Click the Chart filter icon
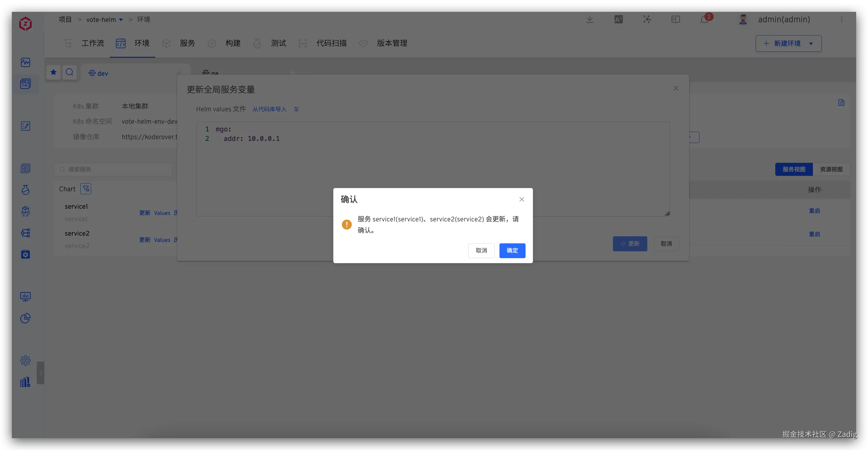 click(x=86, y=189)
